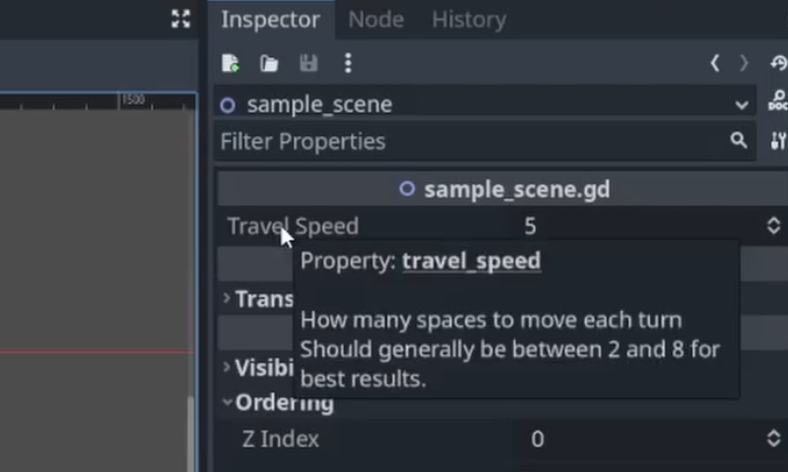
Task: Open the three-dot extra options menu
Action: (x=348, y=63)
